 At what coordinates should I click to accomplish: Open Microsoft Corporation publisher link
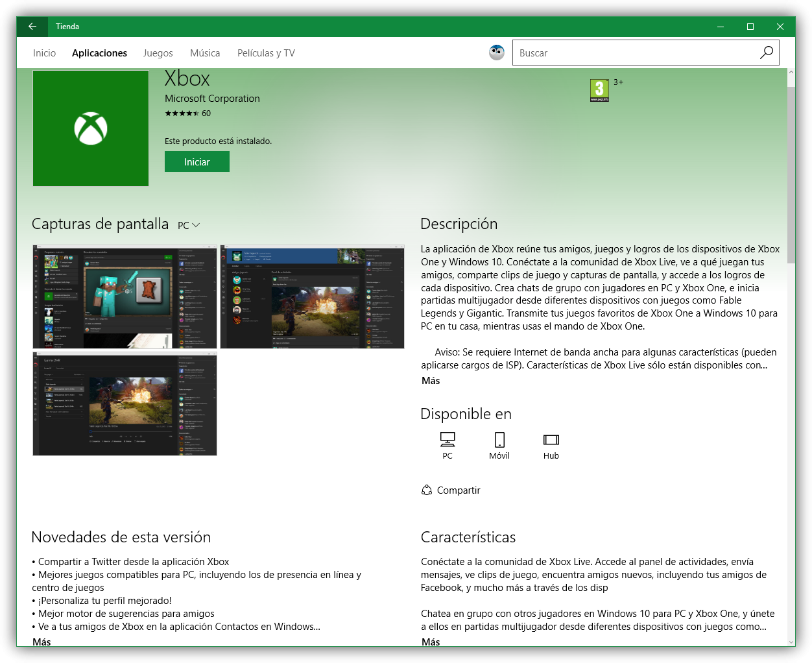(212, 99)
